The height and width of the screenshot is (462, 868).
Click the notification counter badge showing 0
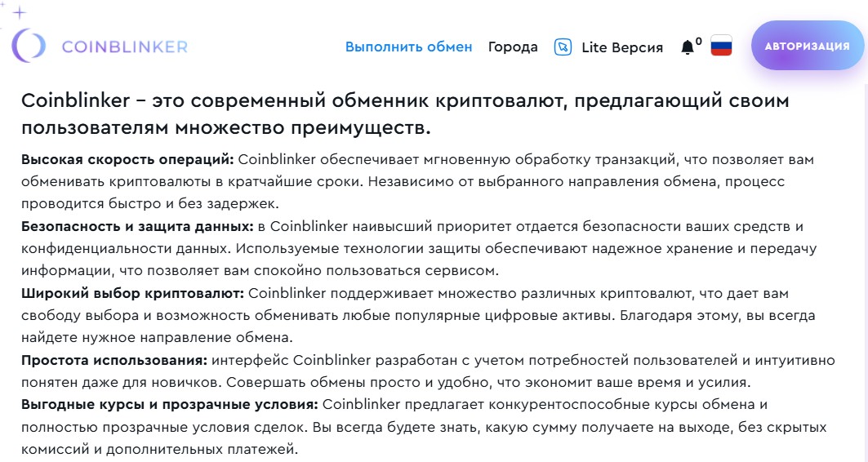[x=699, y=41]
